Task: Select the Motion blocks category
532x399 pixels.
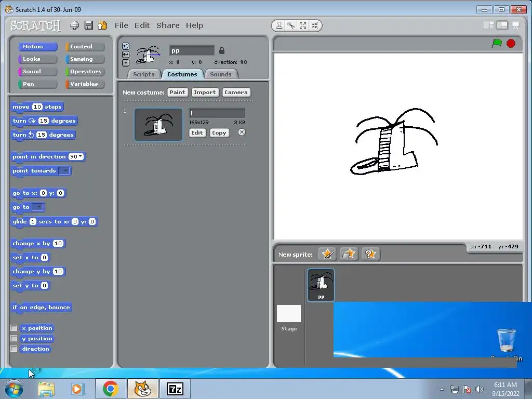Action: pyautogui.click(x=37, y=46)
